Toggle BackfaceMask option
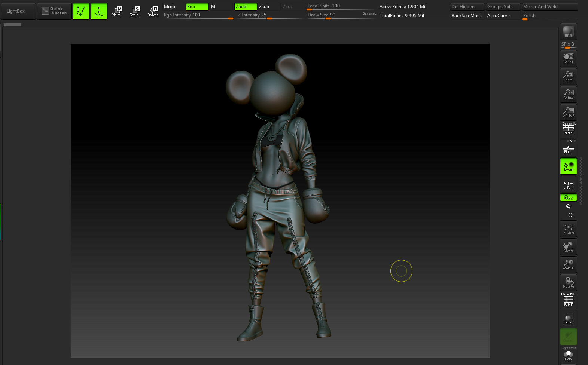Image resolution: width=588 pixels, height=365 pixels. pos(467,16)
